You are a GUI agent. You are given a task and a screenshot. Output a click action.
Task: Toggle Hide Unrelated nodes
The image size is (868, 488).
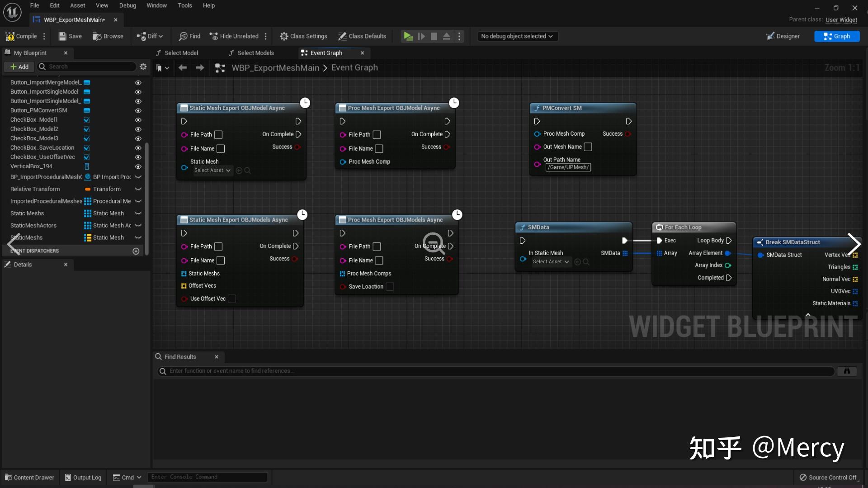tap(234, 36)
